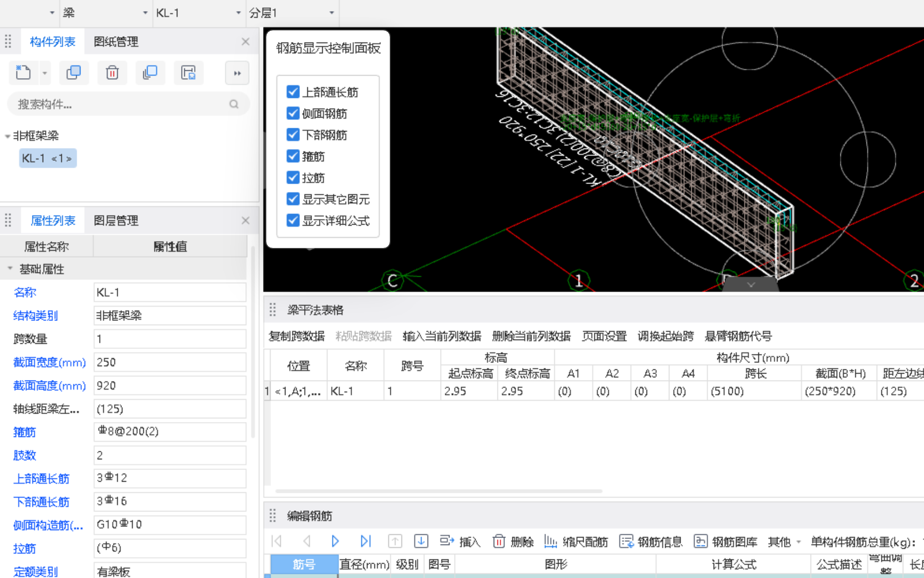The width and height of the screenshot is (924, 578).
Task: Click the 搜索构件 search field
Action: [128, 104]
